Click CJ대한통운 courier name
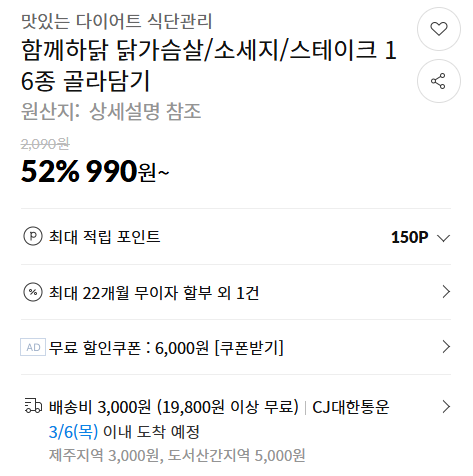This screenshot has width=473, height=476. pos(351,407)
